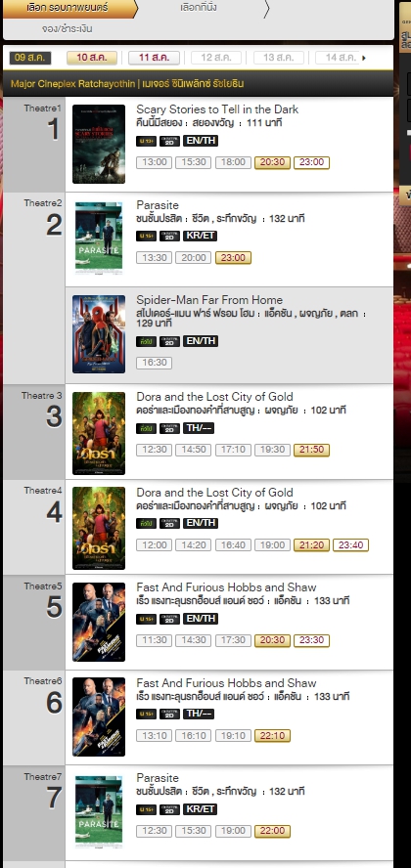The height and width of the screenshot is (868, 411).
Task: Click the Theatre 5 Hobbs and Shaw poster
Action: [x=99, y=623]
